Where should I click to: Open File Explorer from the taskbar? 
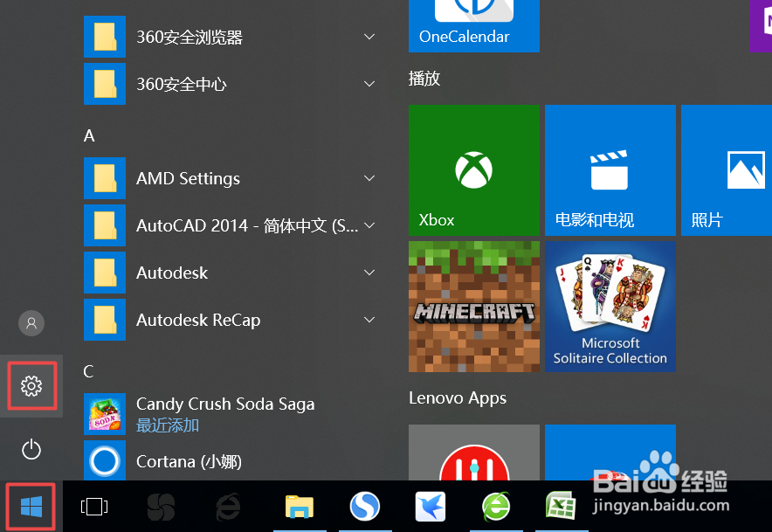300,507
